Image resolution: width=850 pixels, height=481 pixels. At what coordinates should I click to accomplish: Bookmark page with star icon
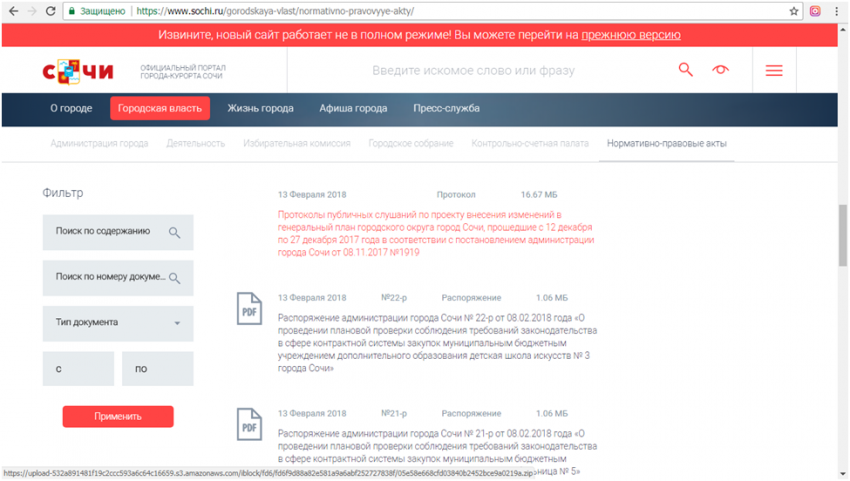point(794,10)
